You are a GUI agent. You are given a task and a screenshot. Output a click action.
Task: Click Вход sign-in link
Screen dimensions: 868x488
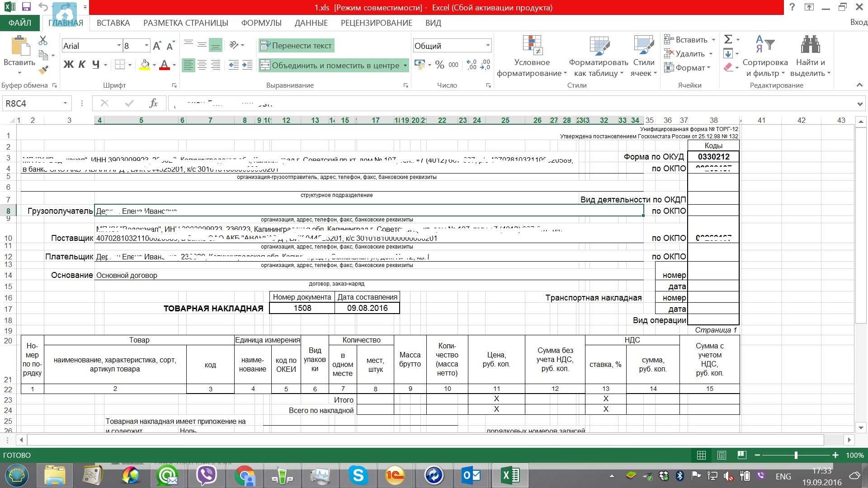point(858,22)
